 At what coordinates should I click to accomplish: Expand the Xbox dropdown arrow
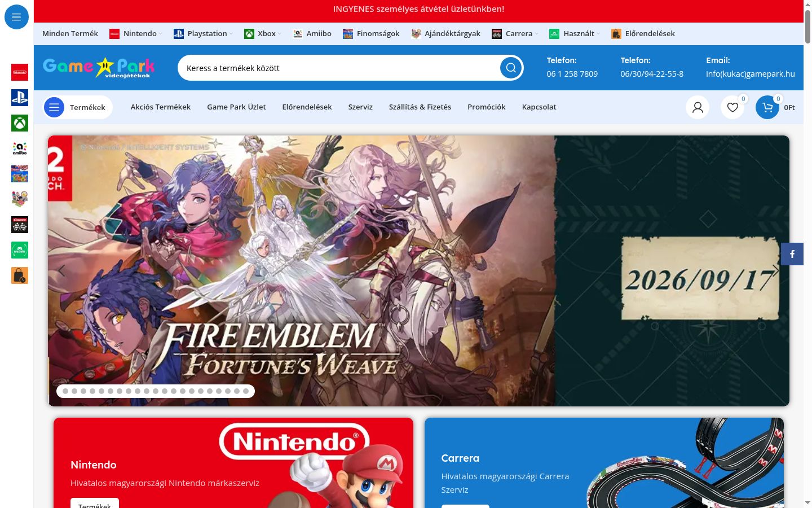(280, 34)
